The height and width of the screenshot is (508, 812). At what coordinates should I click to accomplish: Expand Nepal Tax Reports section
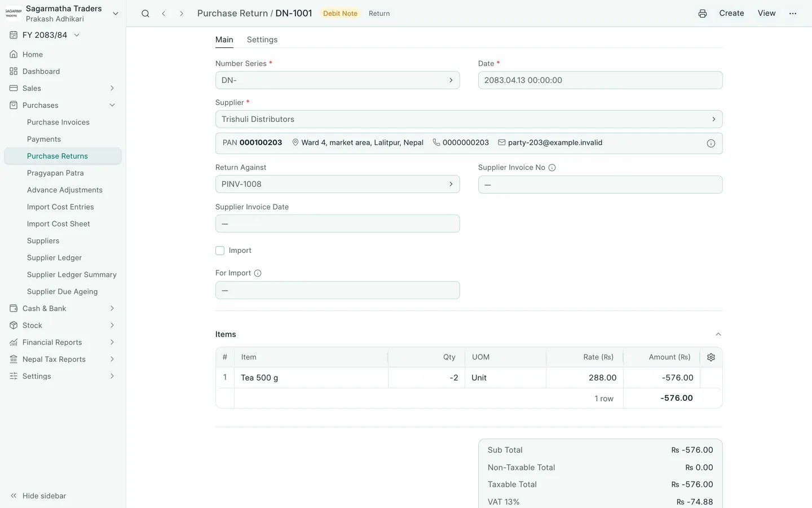click(x=63, y=360)
